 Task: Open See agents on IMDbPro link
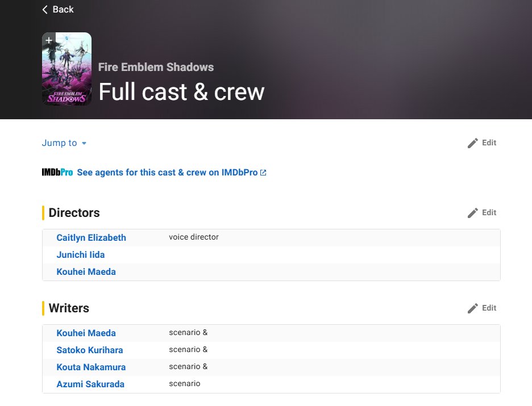click(167, 173)
